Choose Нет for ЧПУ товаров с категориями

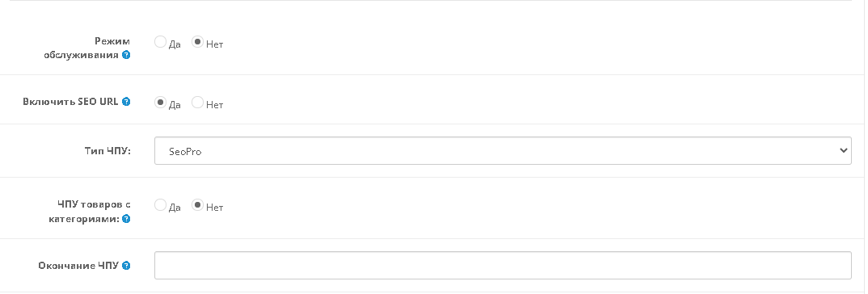(x=197, y=205)
